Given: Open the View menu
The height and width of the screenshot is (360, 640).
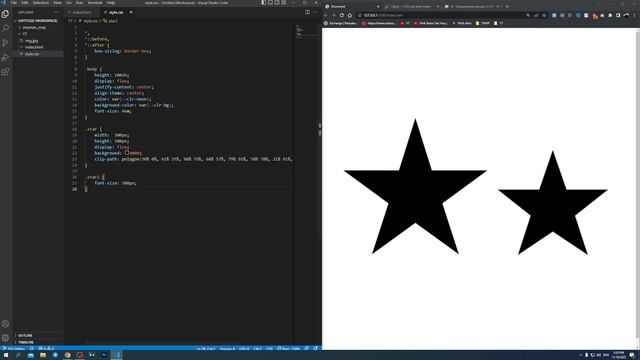Looking at the screenshot, I should (x=57, y=2).
